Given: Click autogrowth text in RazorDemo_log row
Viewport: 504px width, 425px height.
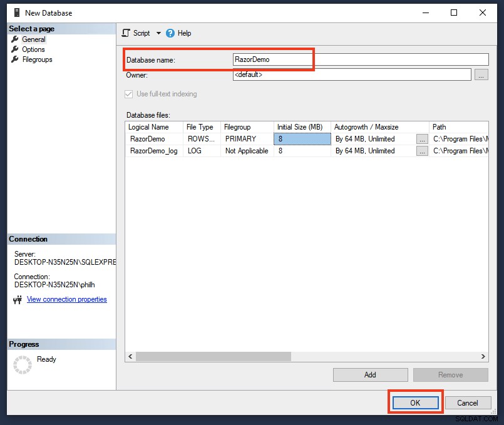Looking at the screenshot, I should [365, 151].
